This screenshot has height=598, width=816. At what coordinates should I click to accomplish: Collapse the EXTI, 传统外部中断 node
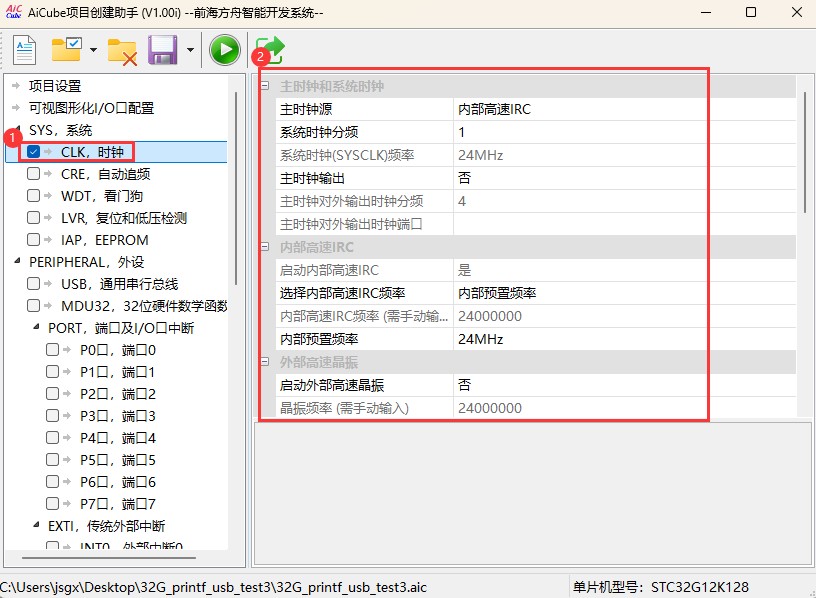(36, 525)
